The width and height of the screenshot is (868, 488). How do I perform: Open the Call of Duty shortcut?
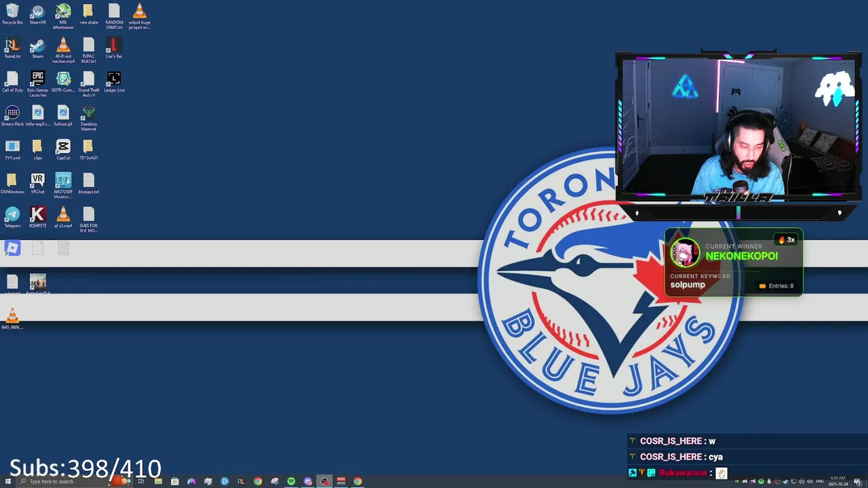(x=12, y=82)
